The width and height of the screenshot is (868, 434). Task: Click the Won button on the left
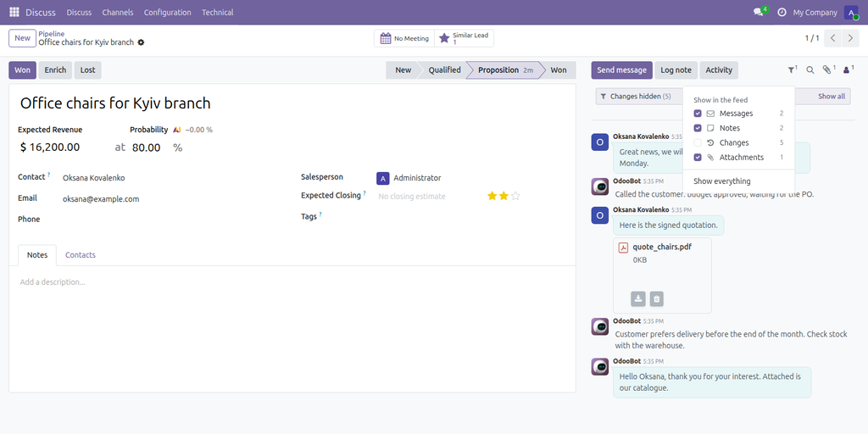click(x=23, y=70)
